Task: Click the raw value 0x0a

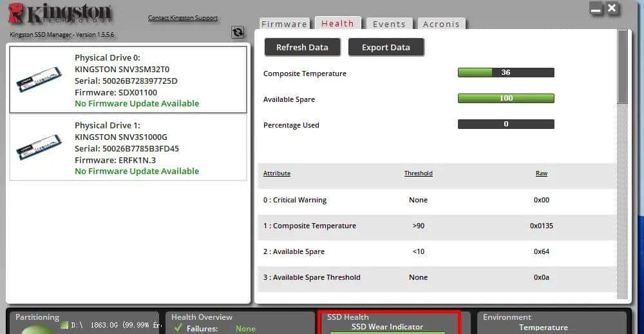Action: pos(542,277)
